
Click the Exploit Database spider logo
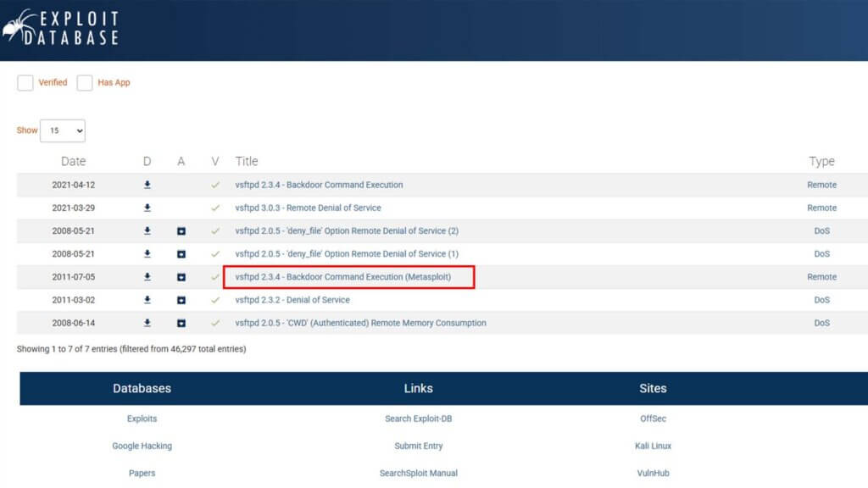coord(61,27)
